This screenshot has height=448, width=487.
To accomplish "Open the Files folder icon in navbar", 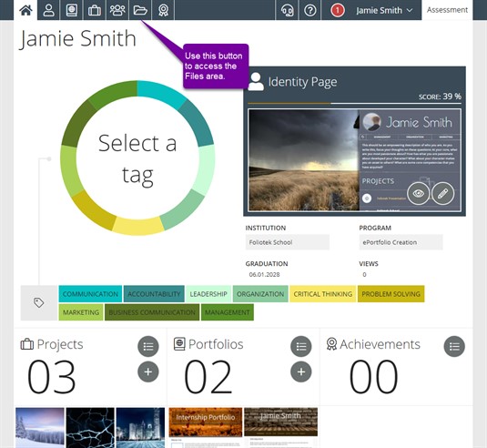I will [x=140, y=10].
